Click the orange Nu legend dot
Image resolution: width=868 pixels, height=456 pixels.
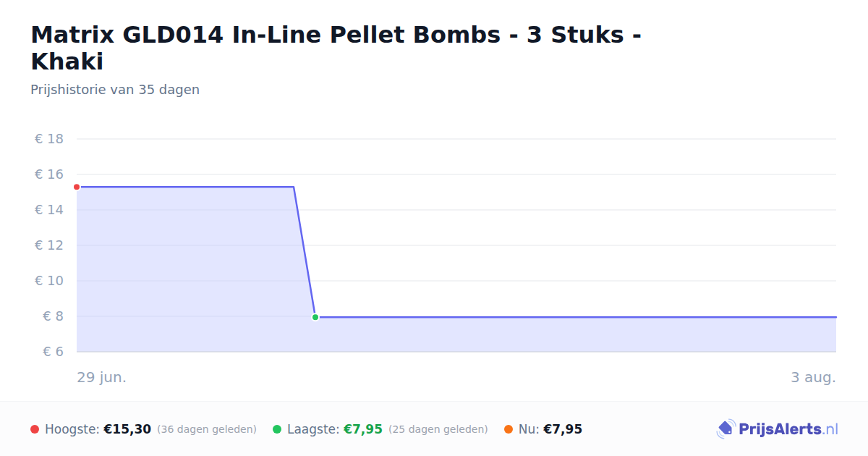tap(509, 429)
